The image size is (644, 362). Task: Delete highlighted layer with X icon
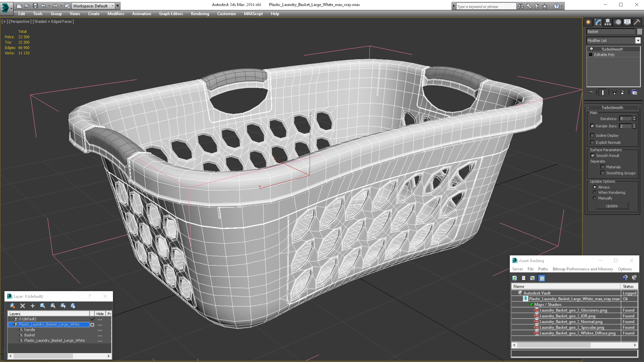[x=23, y=306]
